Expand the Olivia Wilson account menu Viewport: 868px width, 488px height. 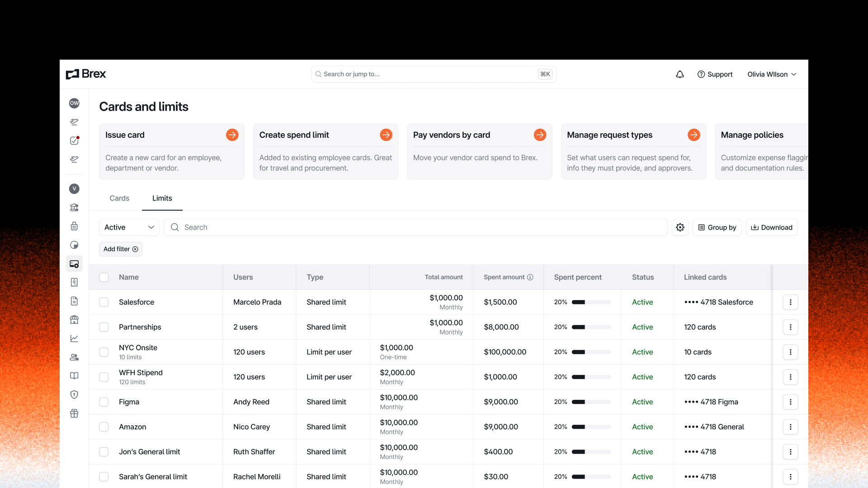click(772, 75)
